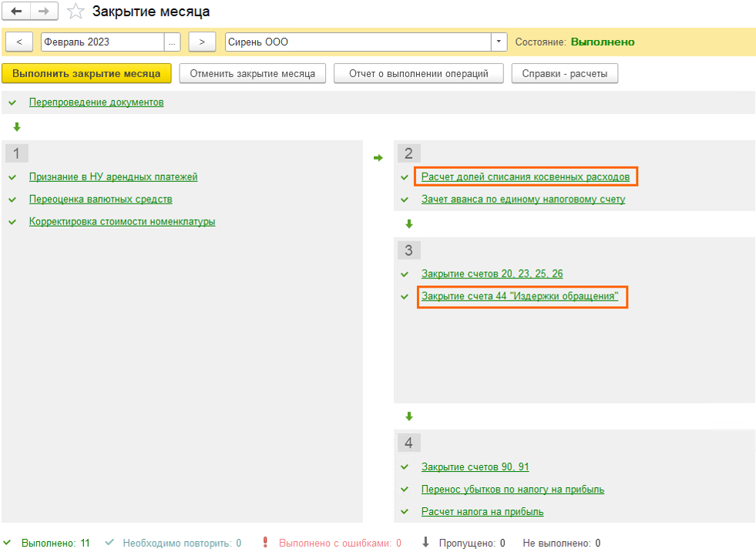Click the Не выполнено: 0 counter

[x=562, y=544]
